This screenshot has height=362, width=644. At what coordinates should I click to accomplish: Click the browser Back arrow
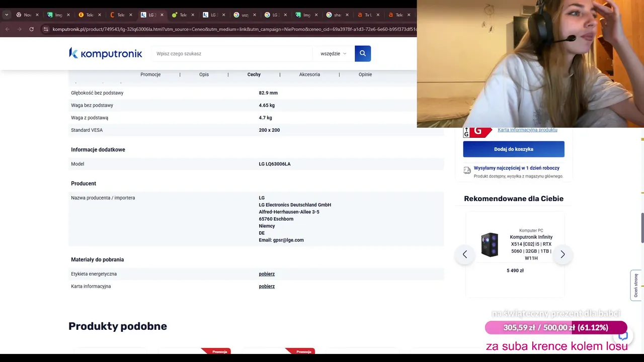(x=7, y=29)
